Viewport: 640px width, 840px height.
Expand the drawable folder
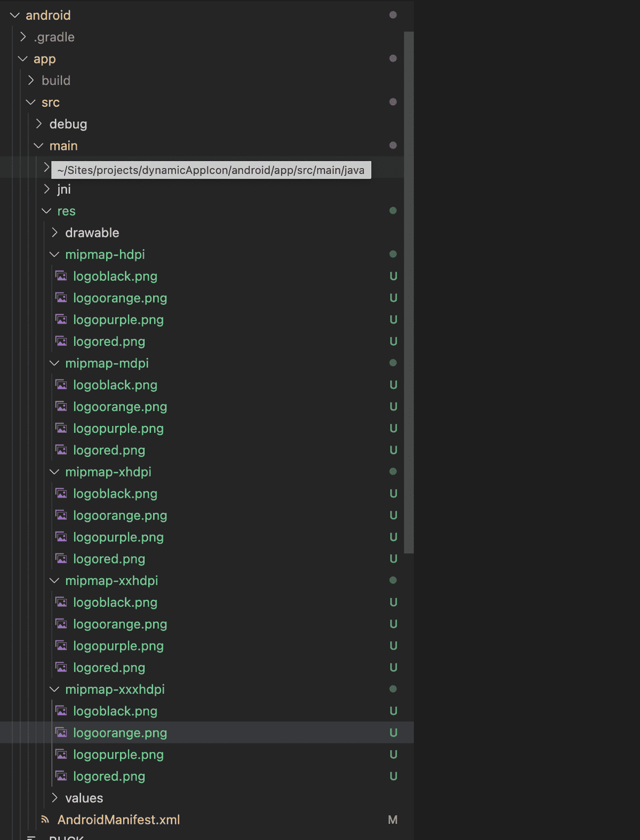54,233
